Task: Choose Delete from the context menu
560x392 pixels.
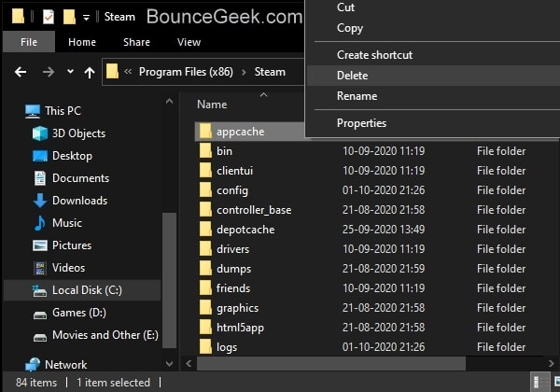Action: coord(433,76)
